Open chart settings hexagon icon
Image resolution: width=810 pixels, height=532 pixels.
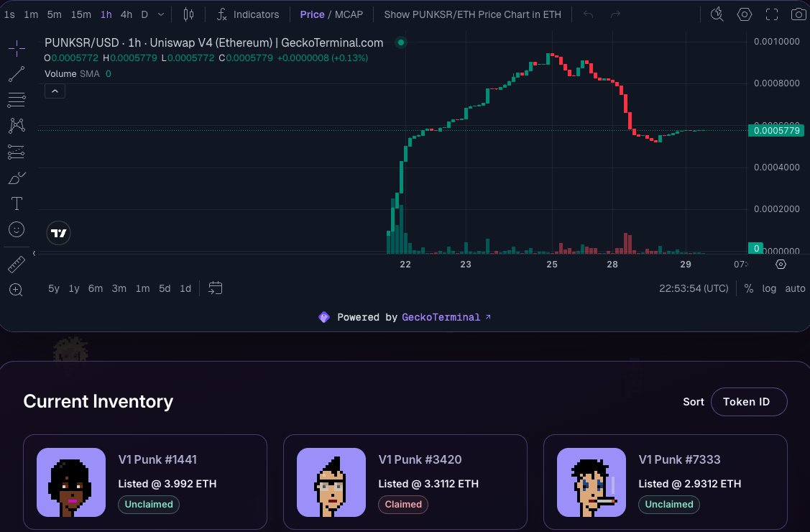pyautogui.click(x=745, y=14)
